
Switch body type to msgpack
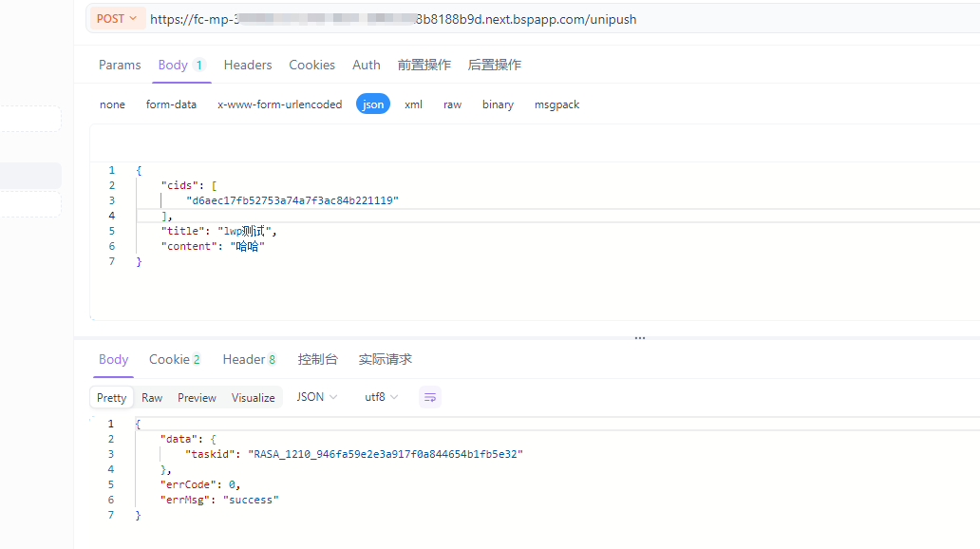pos(556,104)
